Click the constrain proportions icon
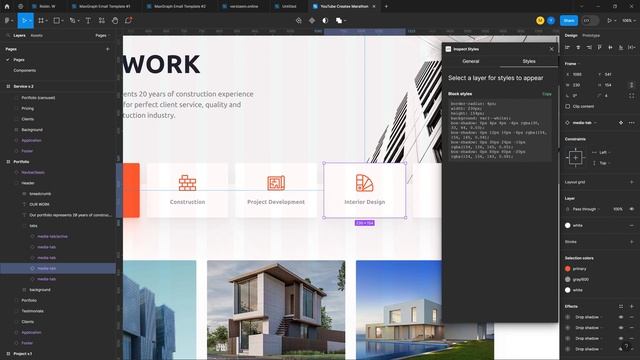This screenshot has height=360, width=640. (632, 85)
